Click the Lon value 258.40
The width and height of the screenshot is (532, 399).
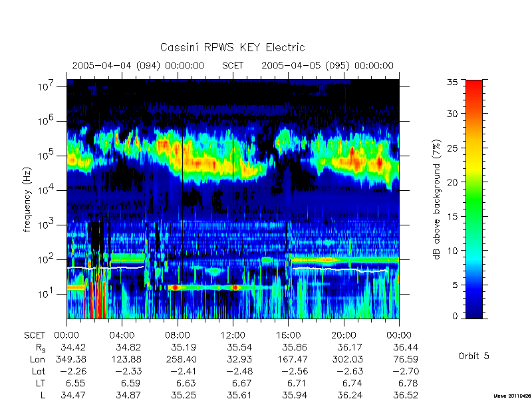point(182,359)
